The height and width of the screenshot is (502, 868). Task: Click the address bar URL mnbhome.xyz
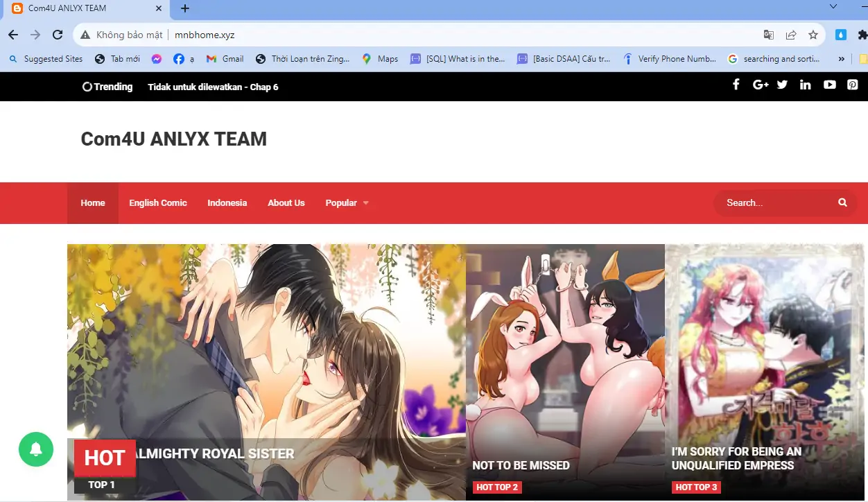[205, 35]
